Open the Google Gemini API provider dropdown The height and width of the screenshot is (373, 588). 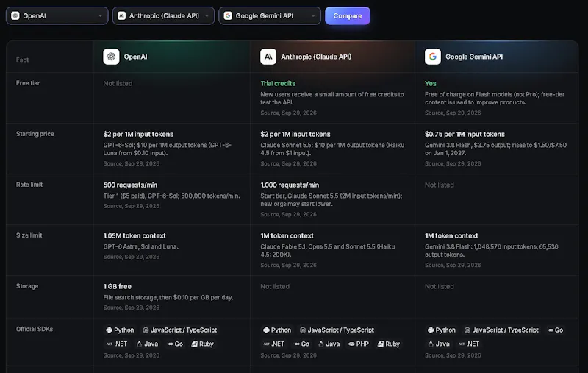(x=270, y=15)
